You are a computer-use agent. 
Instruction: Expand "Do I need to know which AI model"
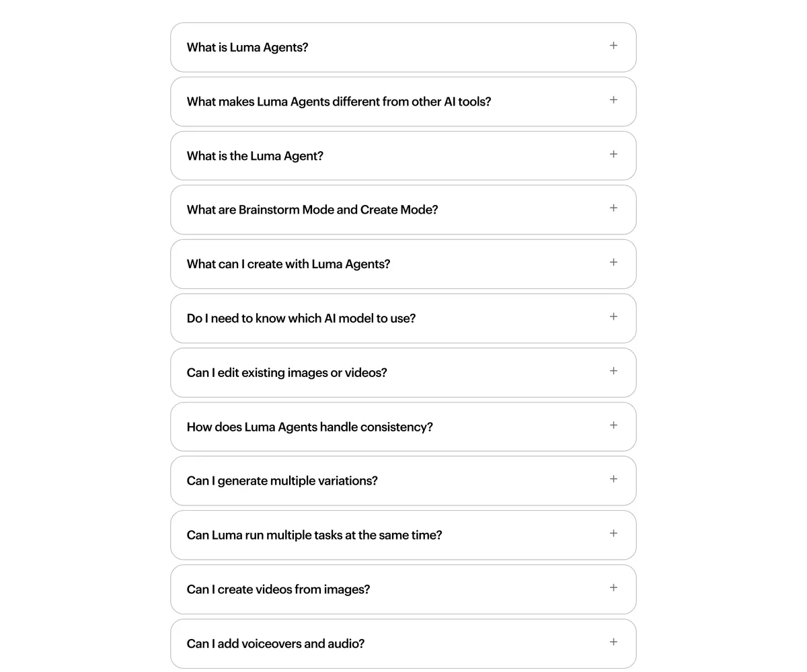[301, 319]
